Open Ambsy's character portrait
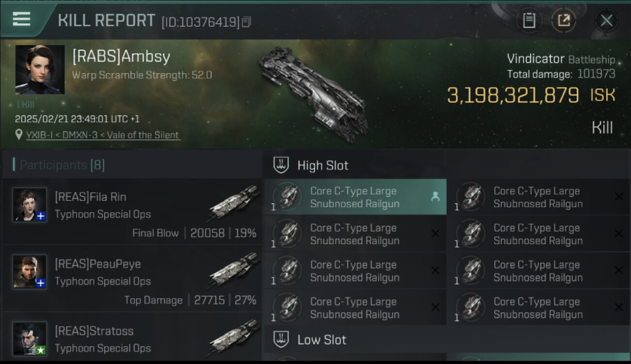Image resolution: width=631 pixels, height=364 pixels. point(40,69)
